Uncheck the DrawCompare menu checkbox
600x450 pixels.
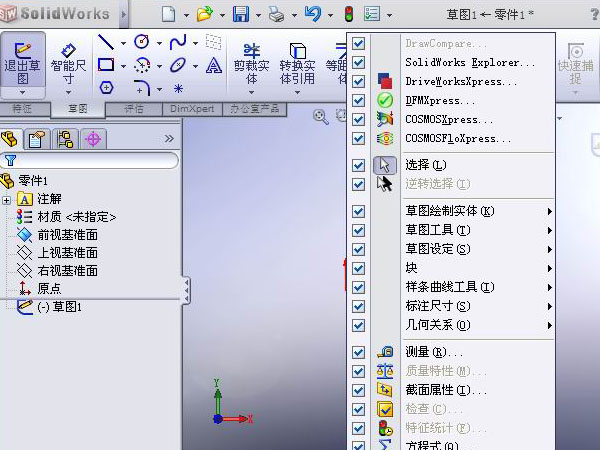(x=358, y=44)
